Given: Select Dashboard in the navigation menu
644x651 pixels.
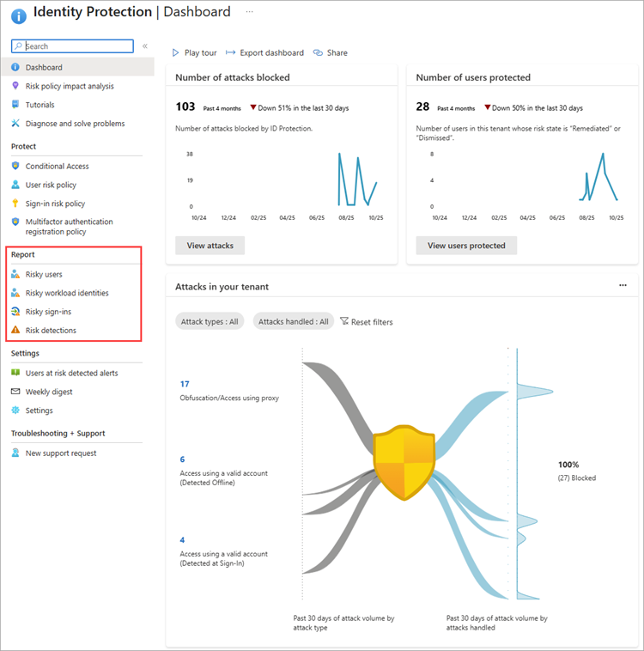Looking at the screenshot, I should click(x=44, y=67).
